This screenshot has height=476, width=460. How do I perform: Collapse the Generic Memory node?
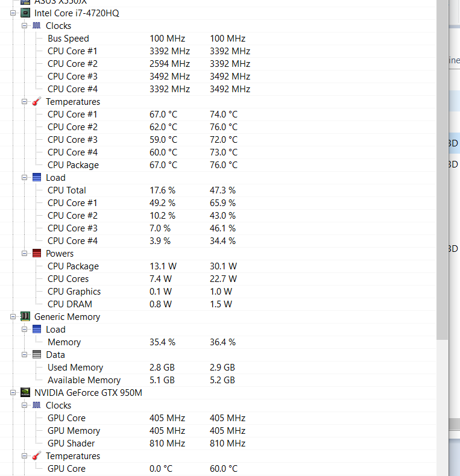13,316
